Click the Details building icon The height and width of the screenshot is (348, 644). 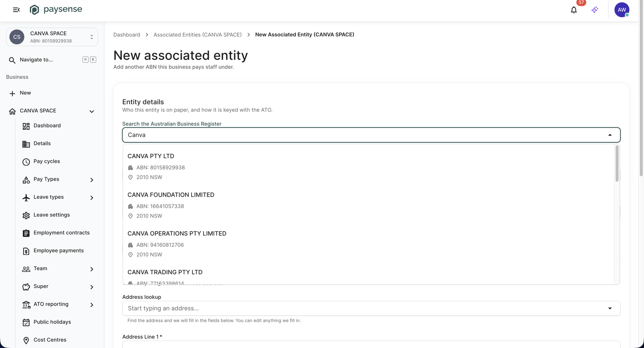click(x=26, y=144)
